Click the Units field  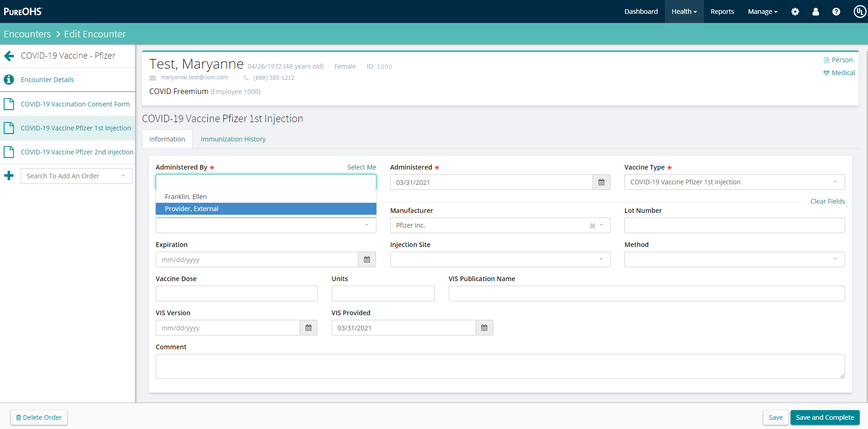[383, 294]
